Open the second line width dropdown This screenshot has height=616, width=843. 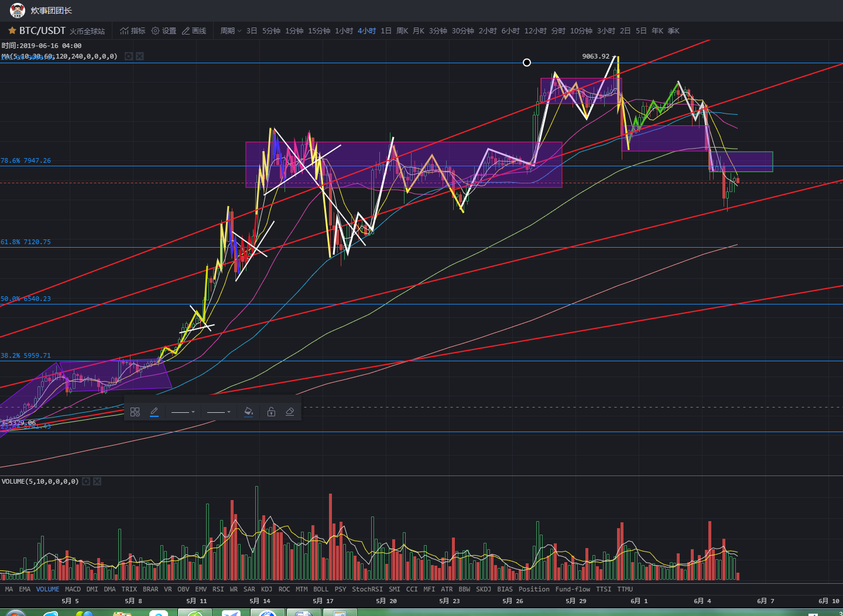tap(219, 412)
